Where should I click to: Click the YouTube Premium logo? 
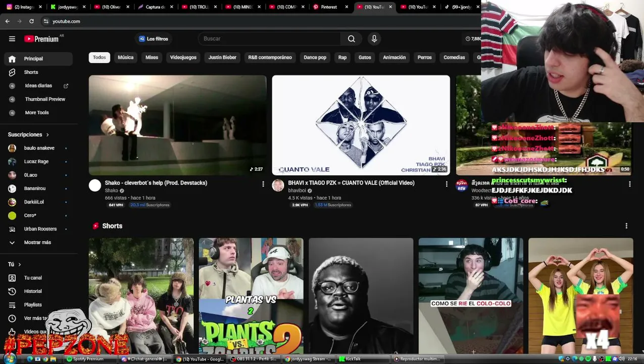[x=41, y=39]
